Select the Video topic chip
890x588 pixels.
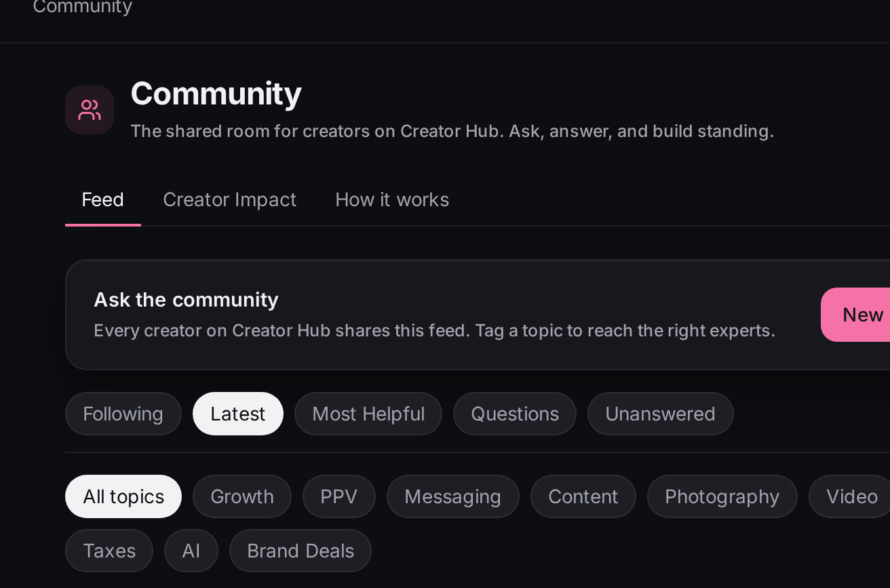851,496
